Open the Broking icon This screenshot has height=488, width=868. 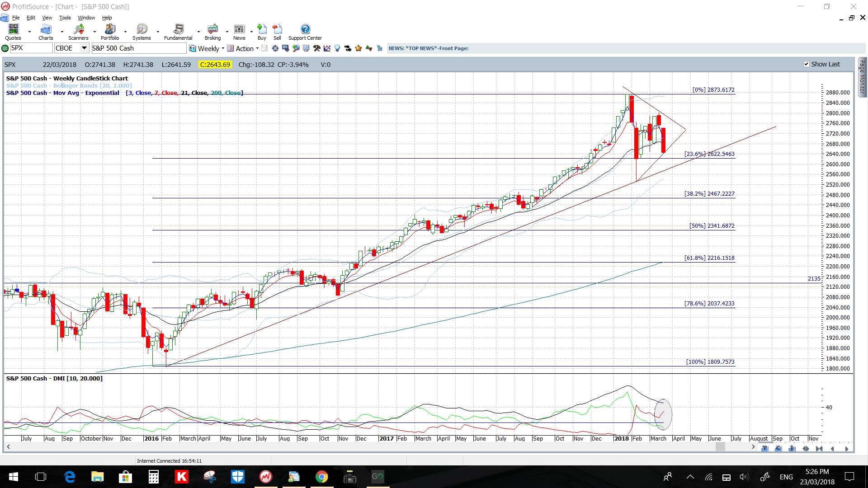pyautogui.click(x=212, y=29)
